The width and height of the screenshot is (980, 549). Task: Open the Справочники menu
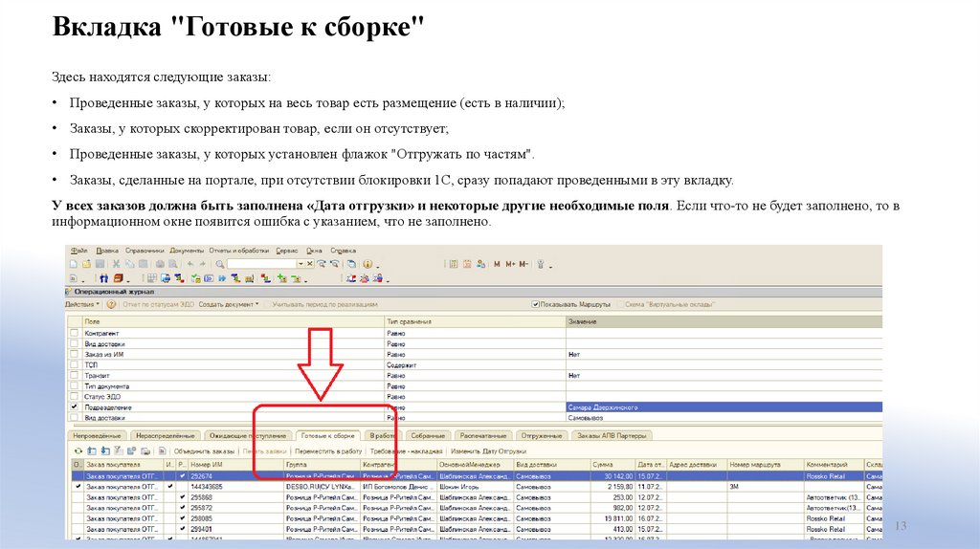coord(145,251)
